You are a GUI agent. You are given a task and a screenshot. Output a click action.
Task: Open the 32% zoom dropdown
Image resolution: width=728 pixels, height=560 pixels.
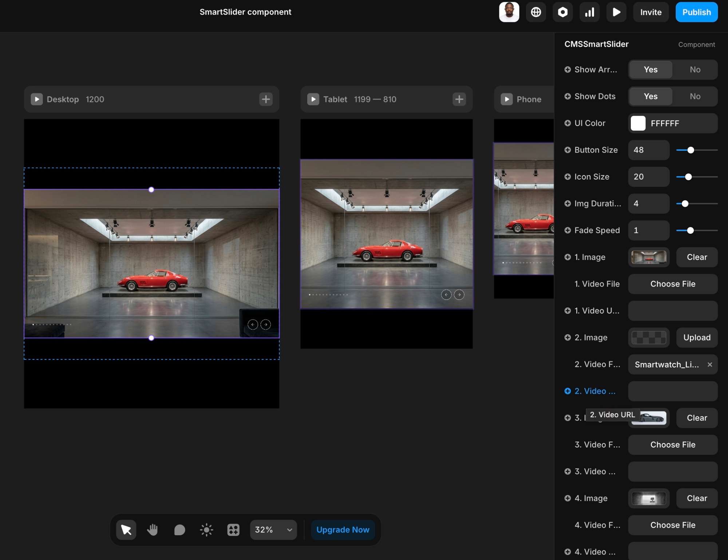tap(273, 530)
